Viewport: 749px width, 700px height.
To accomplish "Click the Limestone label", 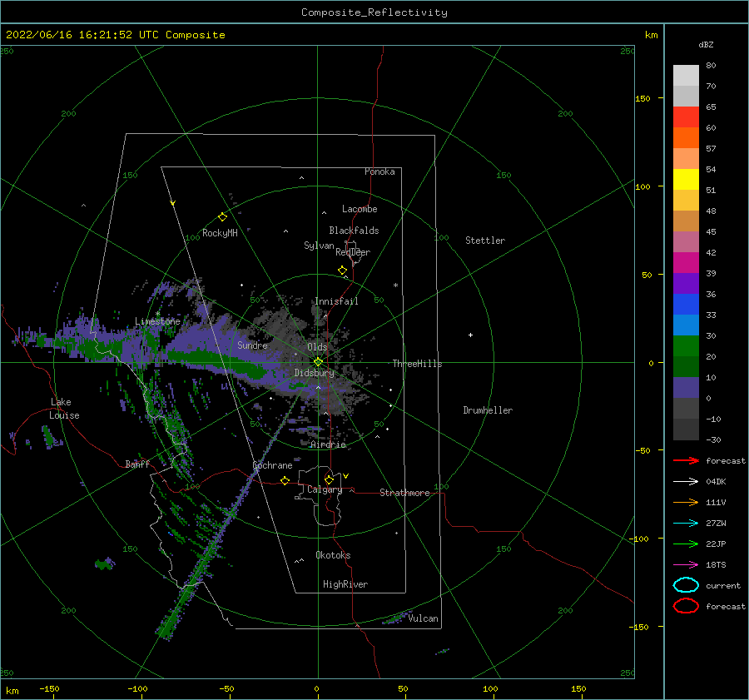I will coord(157,321).
